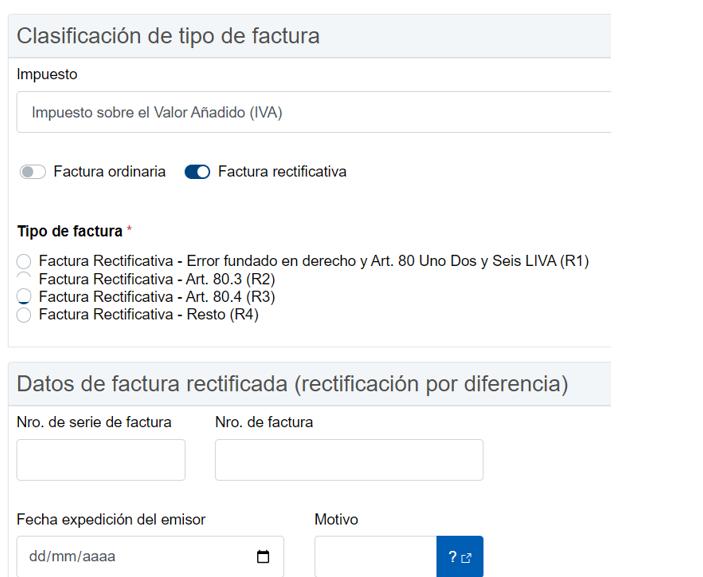Click the Tipo de factura label

tap(70, 232)
